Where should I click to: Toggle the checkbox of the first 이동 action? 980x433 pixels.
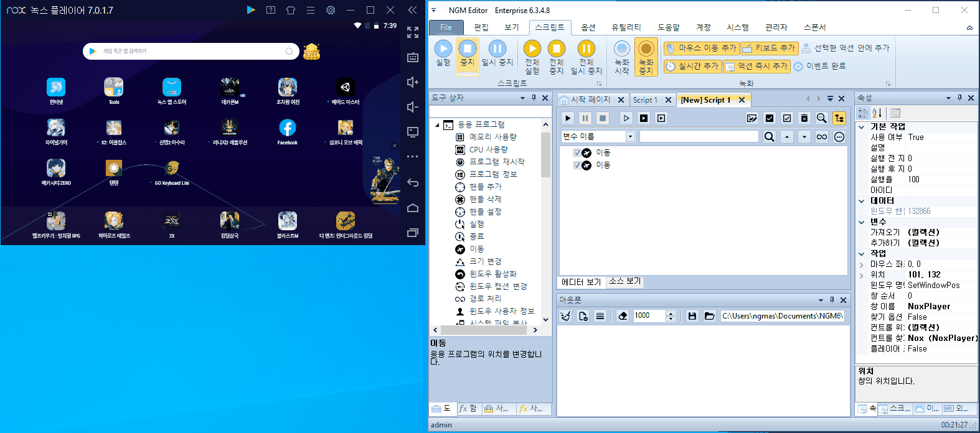point(577,152)
